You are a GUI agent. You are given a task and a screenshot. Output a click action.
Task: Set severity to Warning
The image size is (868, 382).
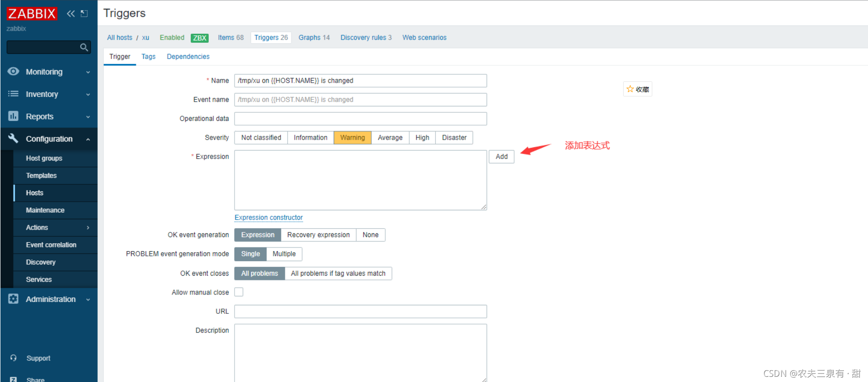tap(352, 138)
